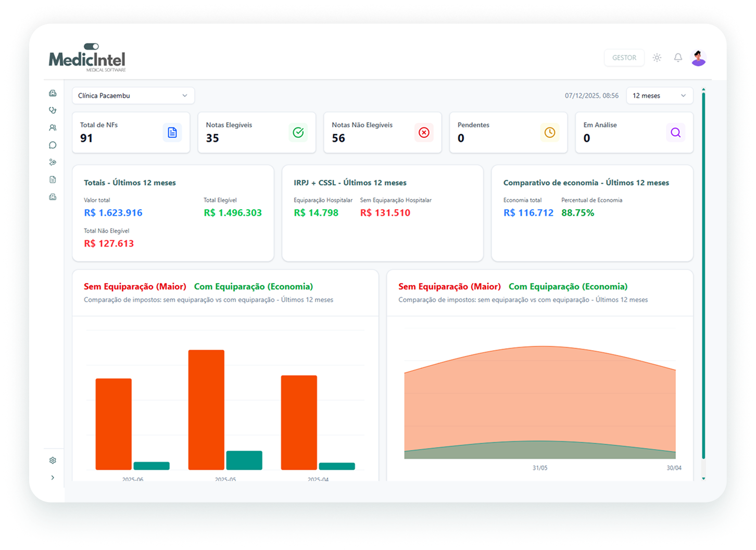
Task: Click the magnifier icon on the Em Análise card
Action: (x=676, y=132)
